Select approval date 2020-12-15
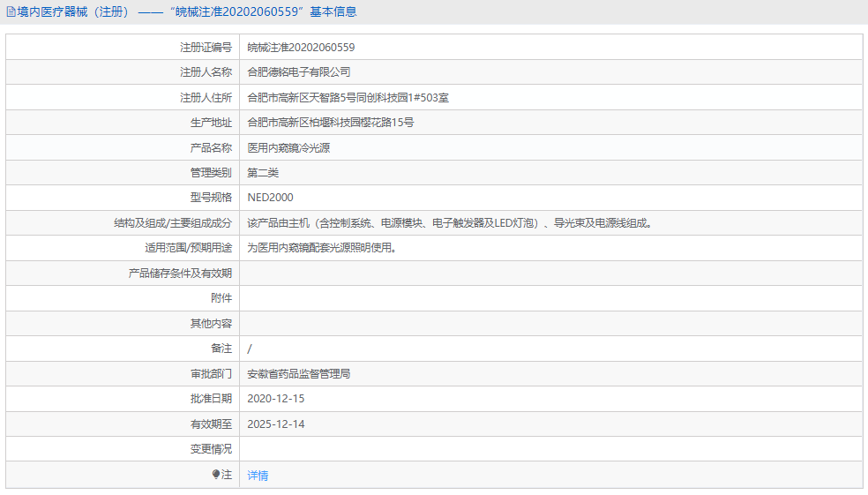 click(275, 399)
